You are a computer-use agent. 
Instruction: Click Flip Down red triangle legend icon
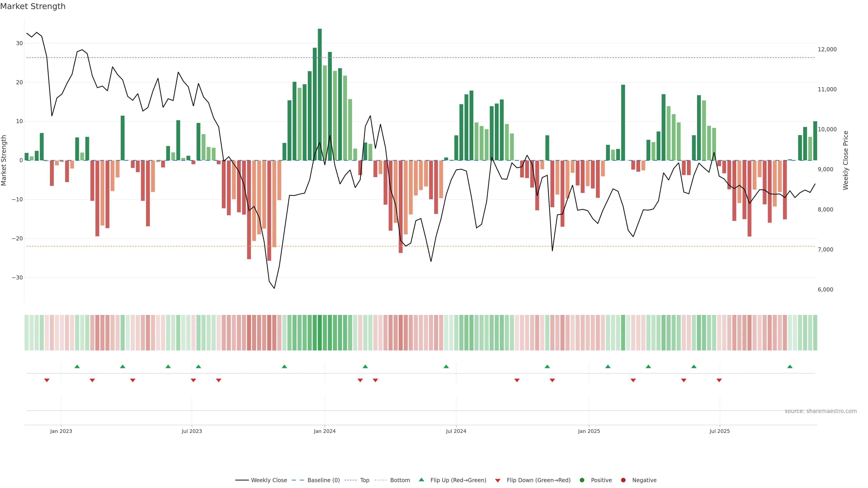[498, 481]
